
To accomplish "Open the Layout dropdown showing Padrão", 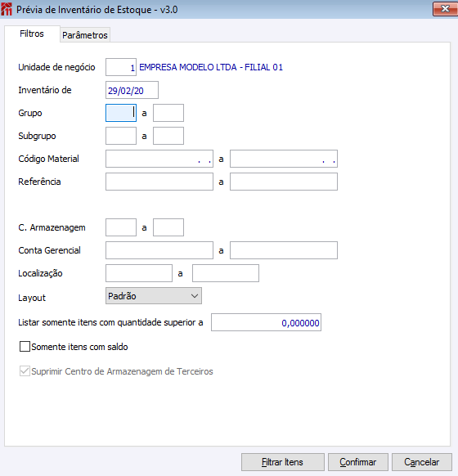I will coord(154,296).
